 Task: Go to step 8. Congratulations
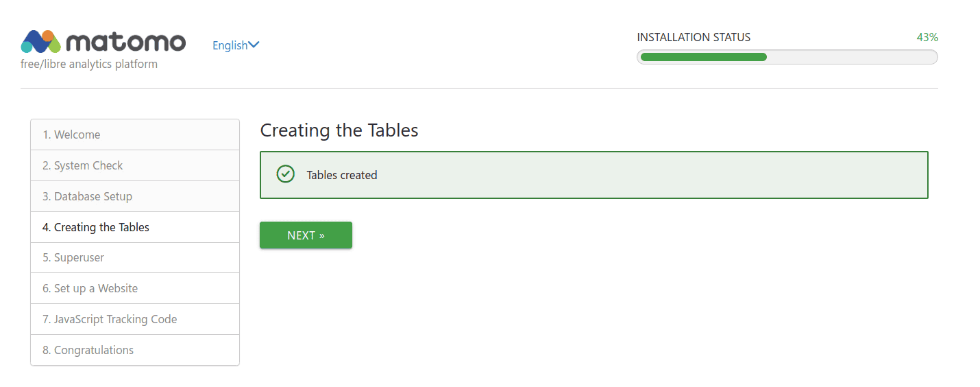[135, 350]
